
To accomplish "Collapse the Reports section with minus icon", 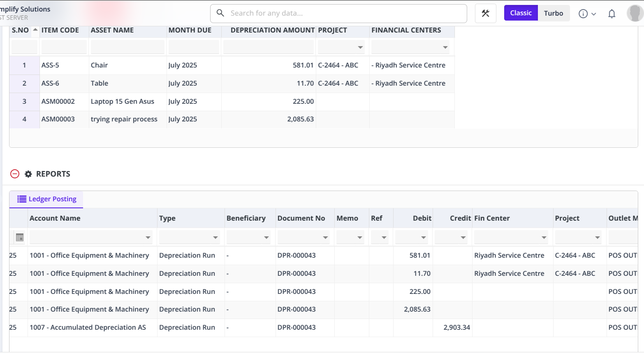I will pos(15,174).
